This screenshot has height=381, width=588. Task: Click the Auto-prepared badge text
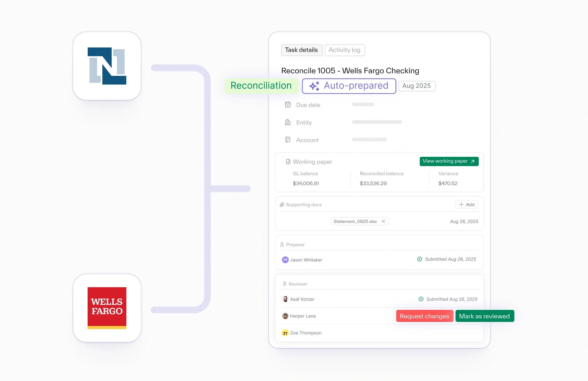356,86
